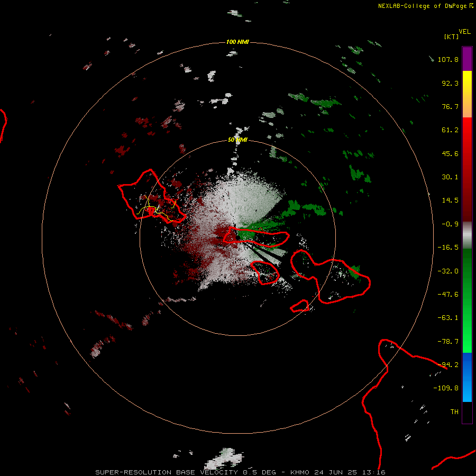Click the 61.2 legend value

[450, 130]
